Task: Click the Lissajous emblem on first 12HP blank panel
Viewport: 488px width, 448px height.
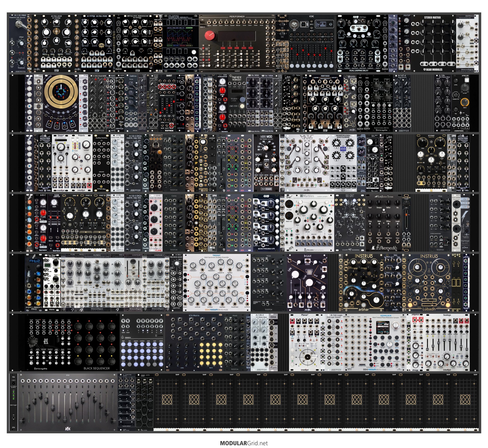Action: [167, 399]
